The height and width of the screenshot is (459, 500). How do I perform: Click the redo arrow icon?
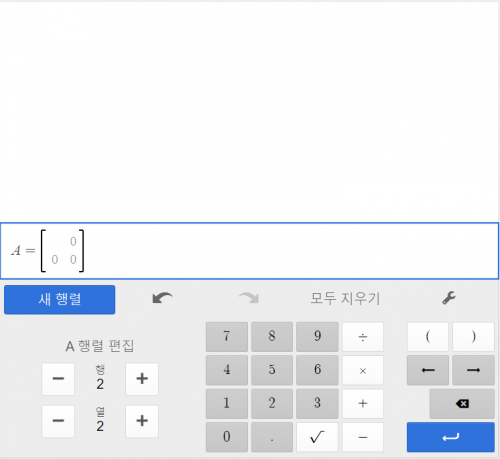pos(249,298)
